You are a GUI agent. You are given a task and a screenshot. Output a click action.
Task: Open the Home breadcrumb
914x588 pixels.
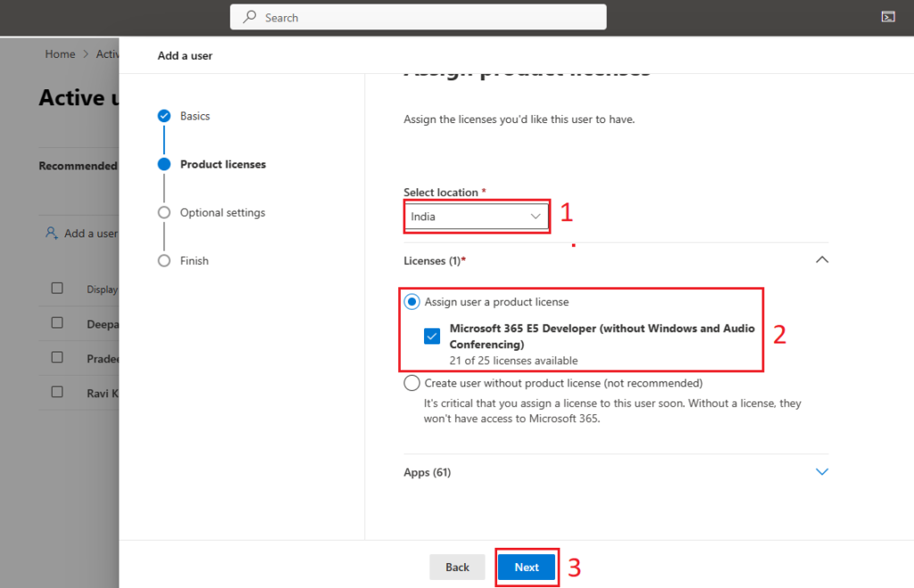click(60, 54)
